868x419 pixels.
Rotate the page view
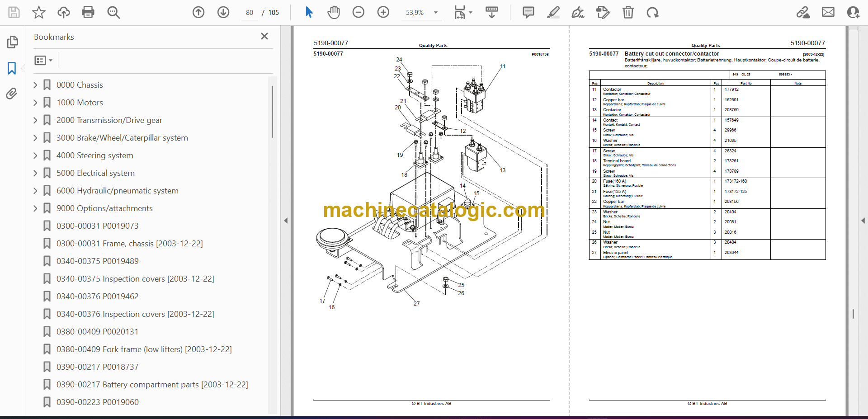tap(652, 12)
